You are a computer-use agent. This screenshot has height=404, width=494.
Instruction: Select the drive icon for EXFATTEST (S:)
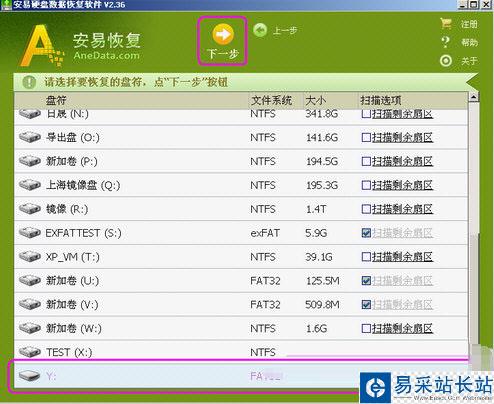coord(30,232)
